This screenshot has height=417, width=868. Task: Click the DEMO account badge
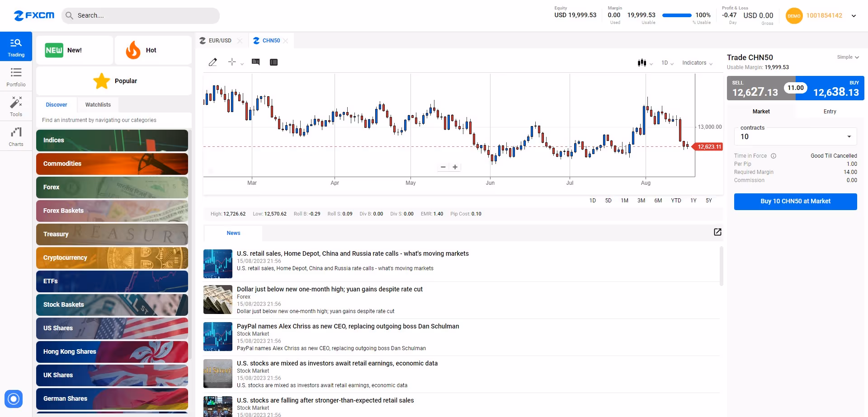794,16
